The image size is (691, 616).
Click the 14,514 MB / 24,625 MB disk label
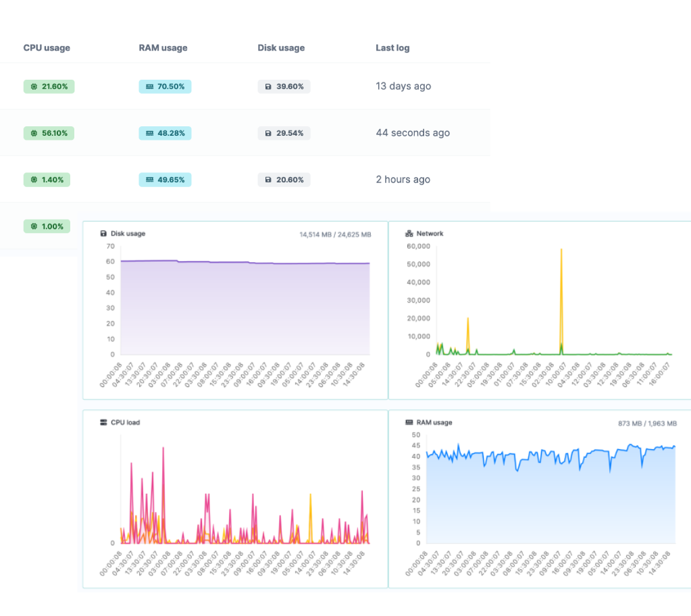pyautogui.click(x=335, y=234)
